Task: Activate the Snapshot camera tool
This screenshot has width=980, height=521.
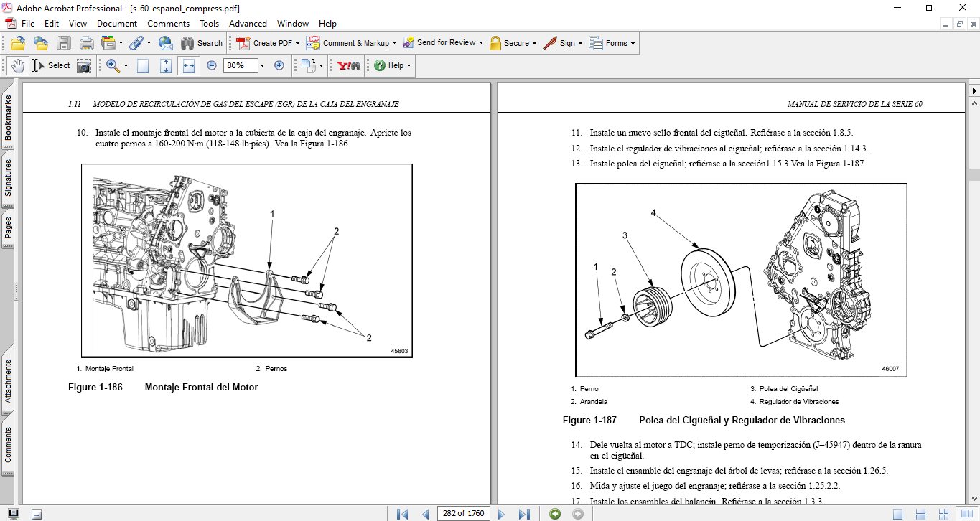Action: tap(84, 65)
